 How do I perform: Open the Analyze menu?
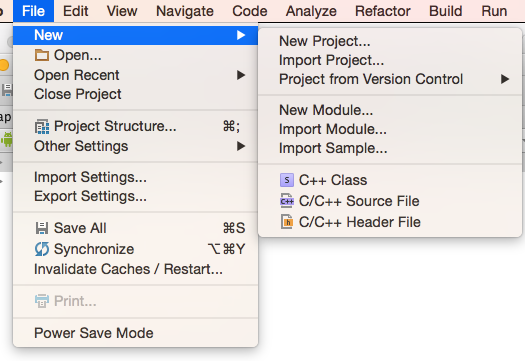[311, 11]
